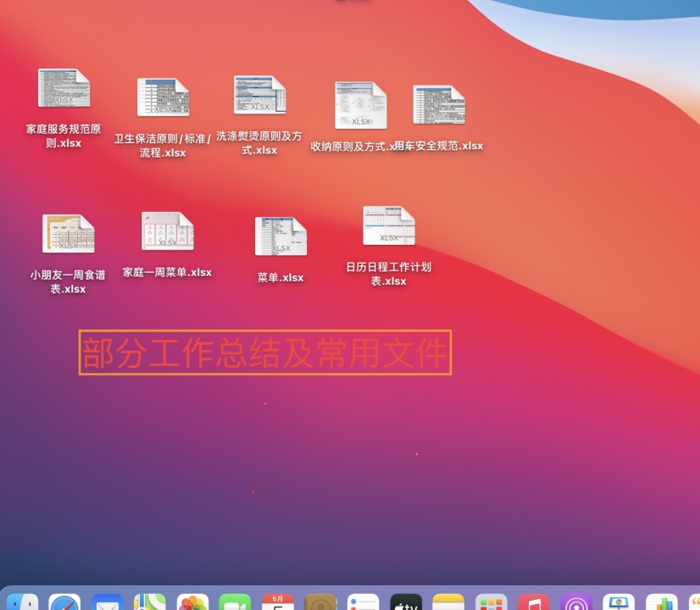The width and height of the screenshot is (700, 610).
Task: Select the 收纳原则及方式 spreadsheet file
Action: pyautogui.click(x=361, y=105)
